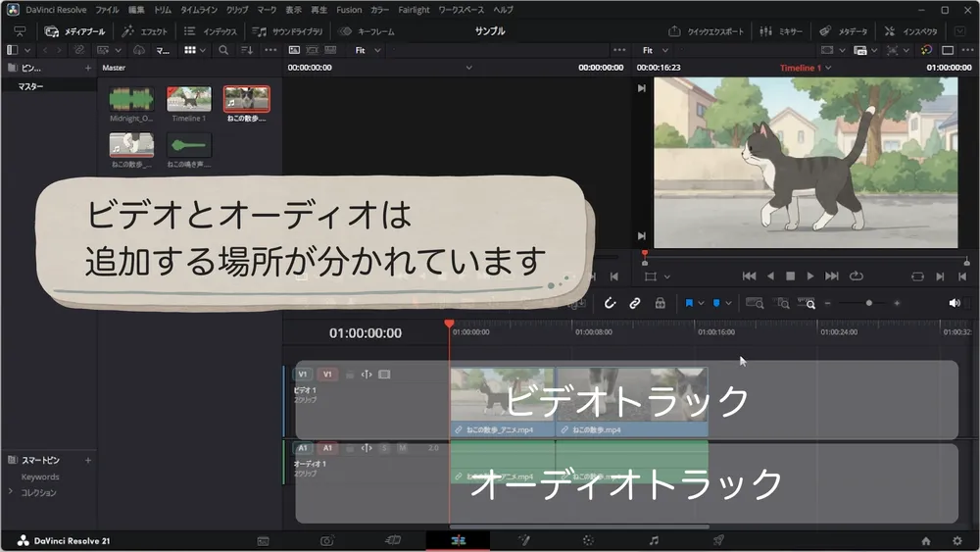This screenshot has width=980, height=552.
Task: Toggle position lock (padlock icon)
Action: click(x=660, y=303)
